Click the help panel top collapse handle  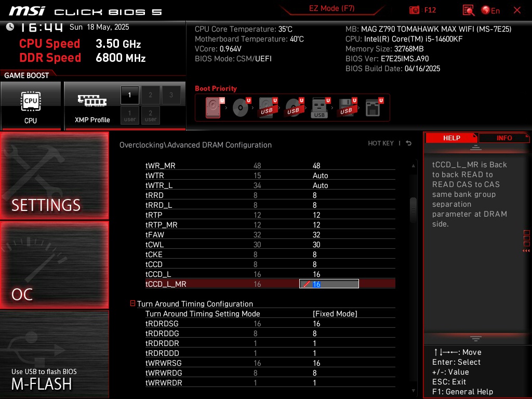point(476,148)
